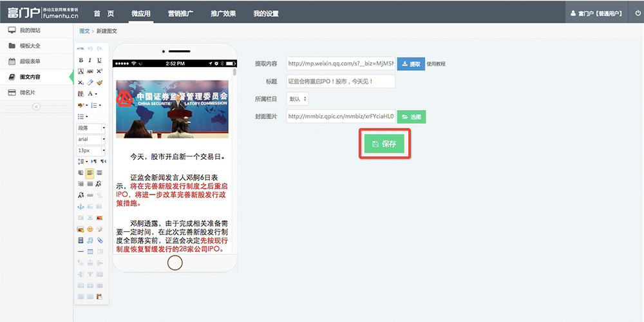Screen dimensions: 644x322
Task: Collapse the sidebar with the double-arrow icon
Action: tap(36, 107)
